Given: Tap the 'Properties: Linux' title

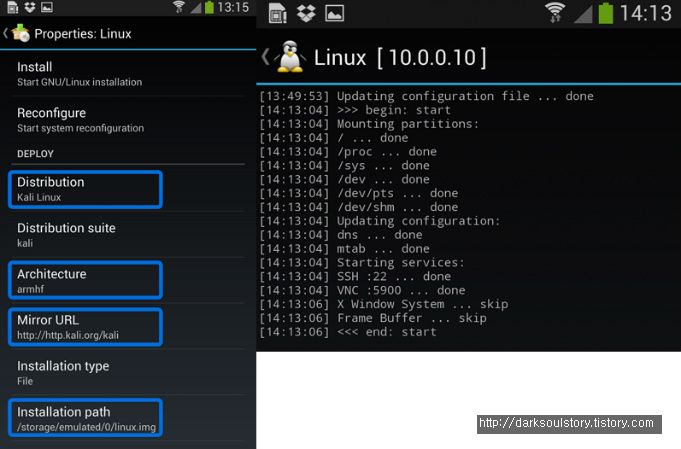Looking at the screenshot, I should [83, 34].
